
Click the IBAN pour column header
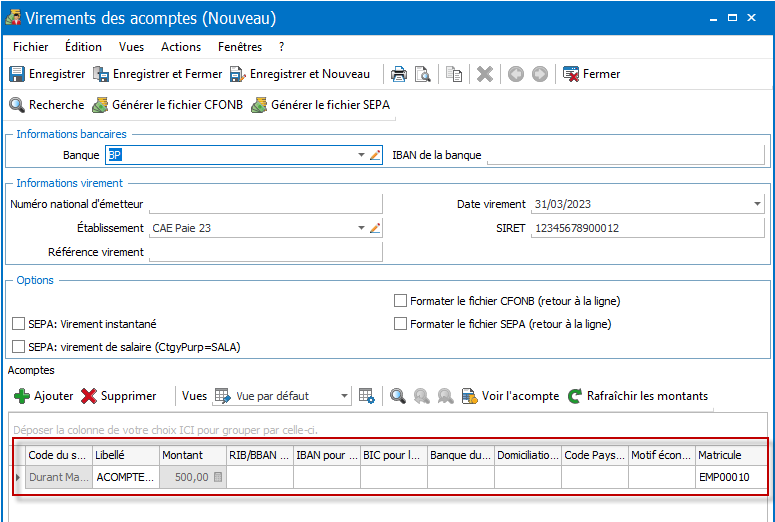(327, 455)
